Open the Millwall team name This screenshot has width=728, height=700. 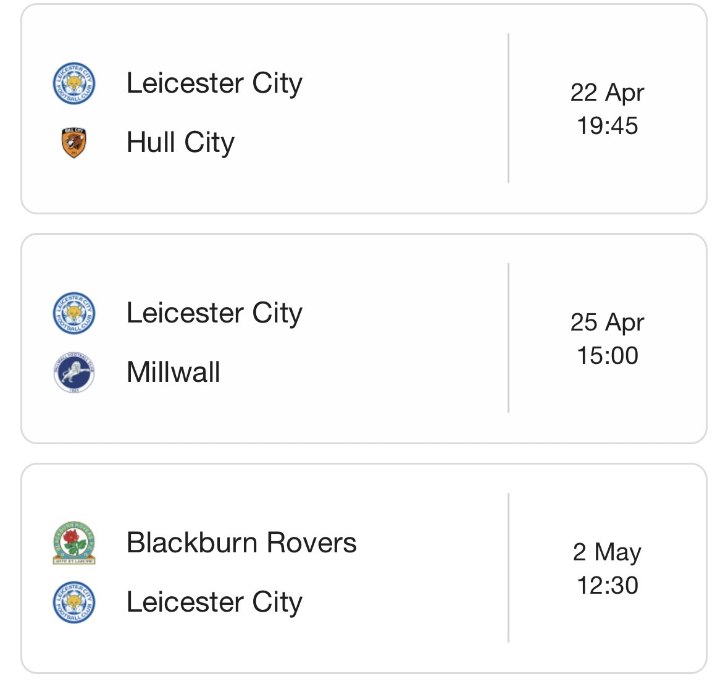click(x=173, y=373)
